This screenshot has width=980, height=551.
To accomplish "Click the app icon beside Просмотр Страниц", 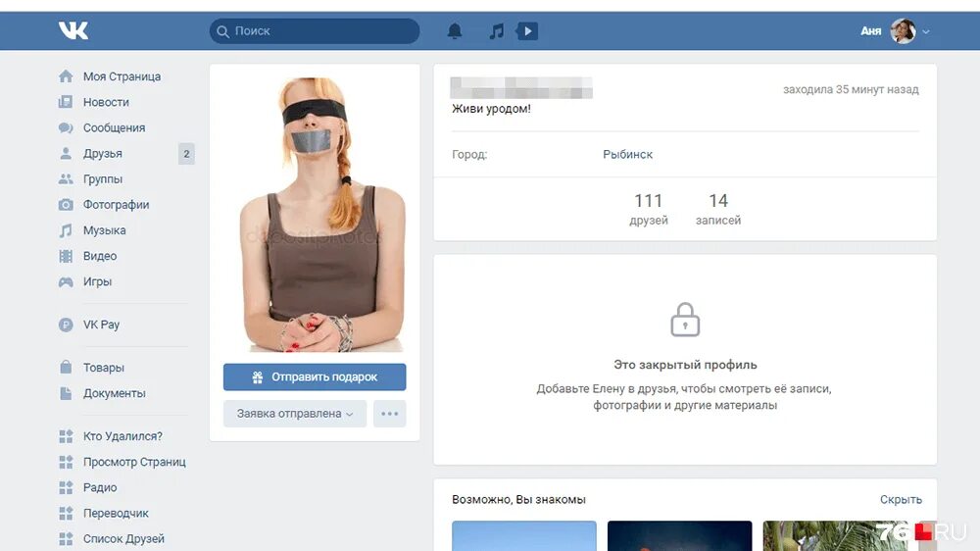I will pos(66,462).
